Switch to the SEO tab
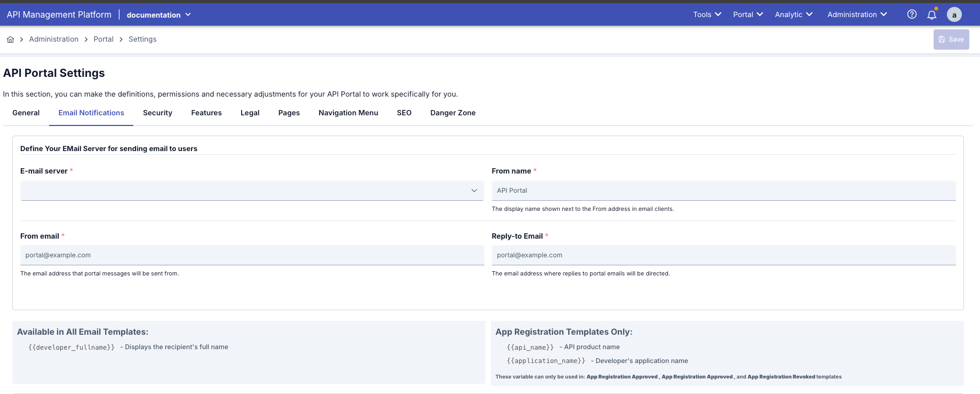The image size is (980, 394). pyautogui.click(x=404, y=113)
